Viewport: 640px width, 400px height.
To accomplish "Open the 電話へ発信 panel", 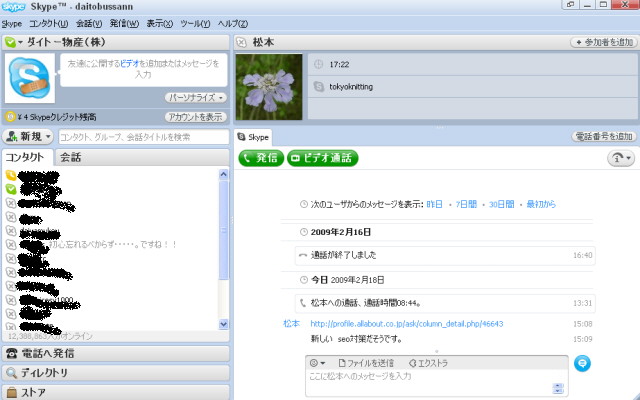I will point(116,353).
